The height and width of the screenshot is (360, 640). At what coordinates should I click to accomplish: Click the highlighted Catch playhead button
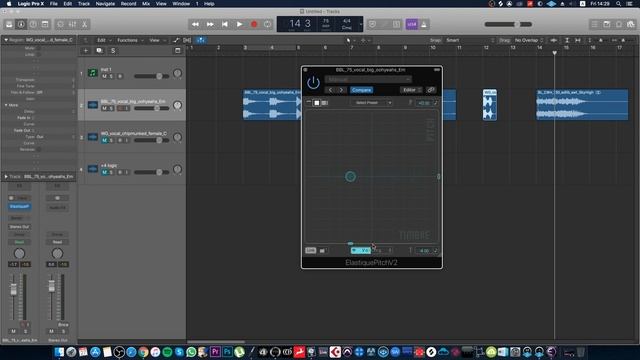(x=200, y=40)
